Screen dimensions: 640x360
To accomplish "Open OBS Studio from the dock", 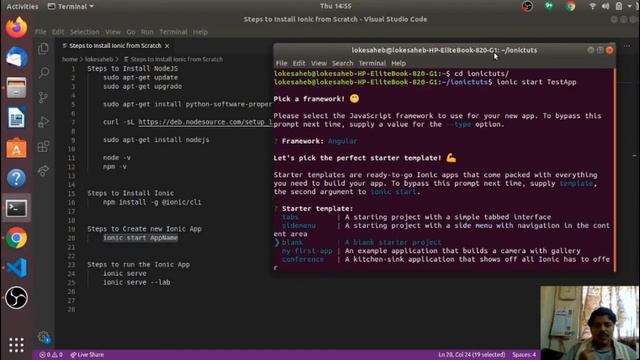I will pyautogui.click(x=16, y=298).
